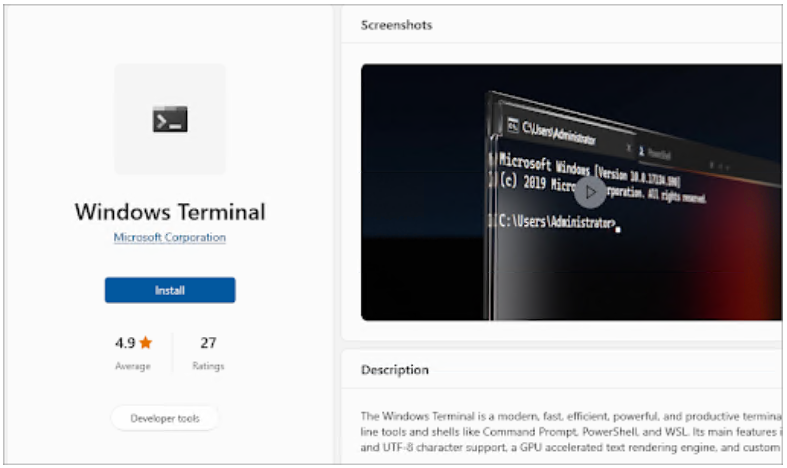Click the 4.9 average rating number

point(125,343)
